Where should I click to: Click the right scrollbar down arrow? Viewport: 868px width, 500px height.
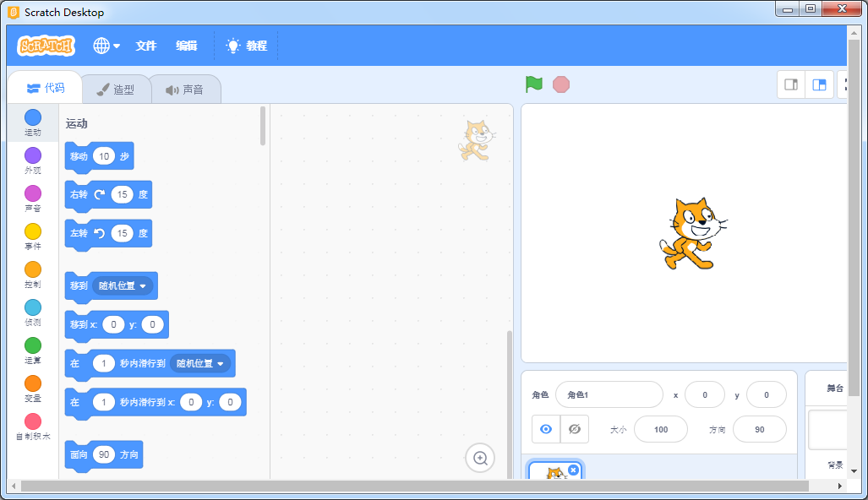[x=854, y=471]
